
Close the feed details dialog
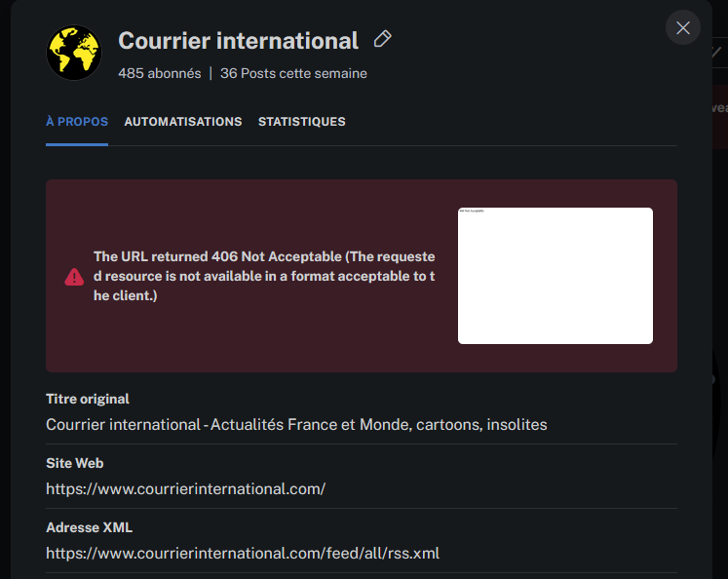tap(682, 28)
